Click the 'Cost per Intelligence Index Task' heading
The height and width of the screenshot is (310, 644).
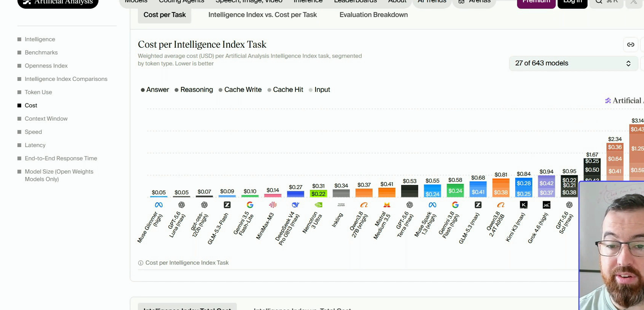(202, 45)
